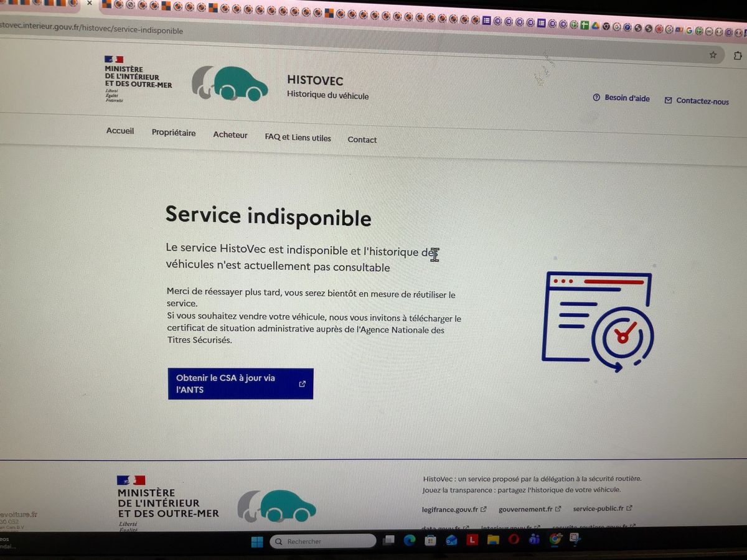Open FAQ et Liens utiles menu
Image resolution: width=747 pixels, height=560 pixels.
[298, 138]
